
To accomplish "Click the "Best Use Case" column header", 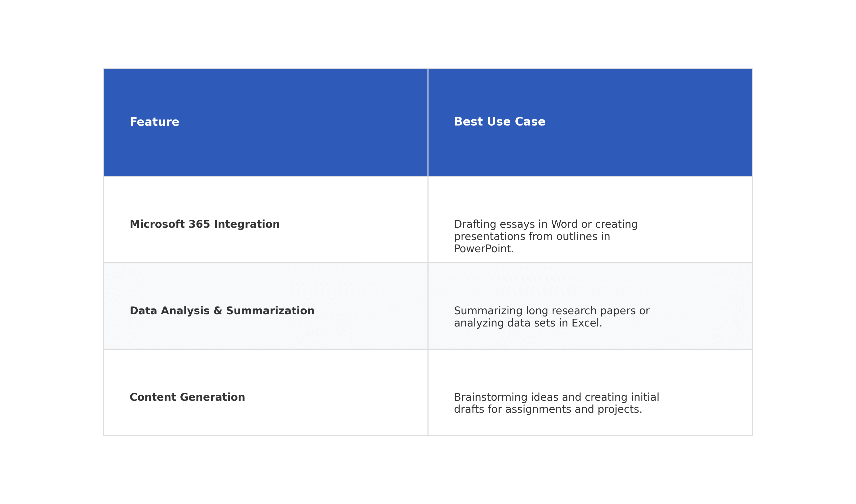I will (x=499, y=122).
